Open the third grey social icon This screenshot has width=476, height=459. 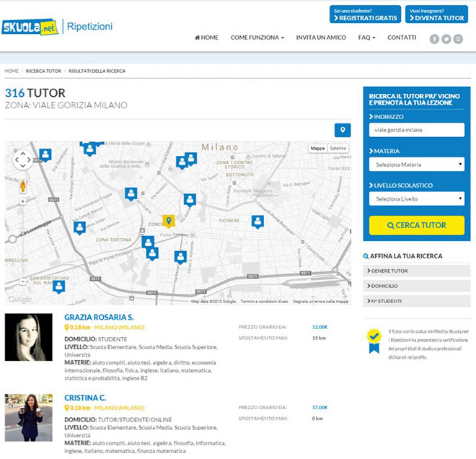pos(458,39)
